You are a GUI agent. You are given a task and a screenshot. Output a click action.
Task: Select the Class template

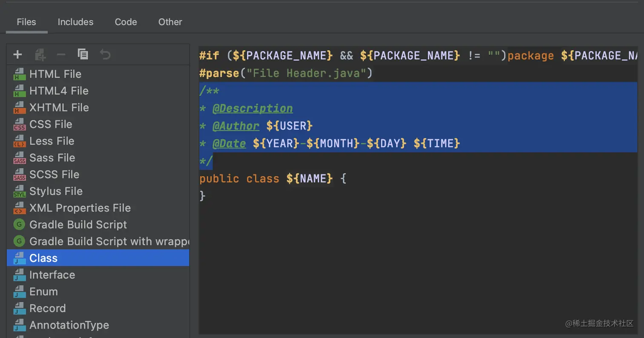tap(98, 258)
